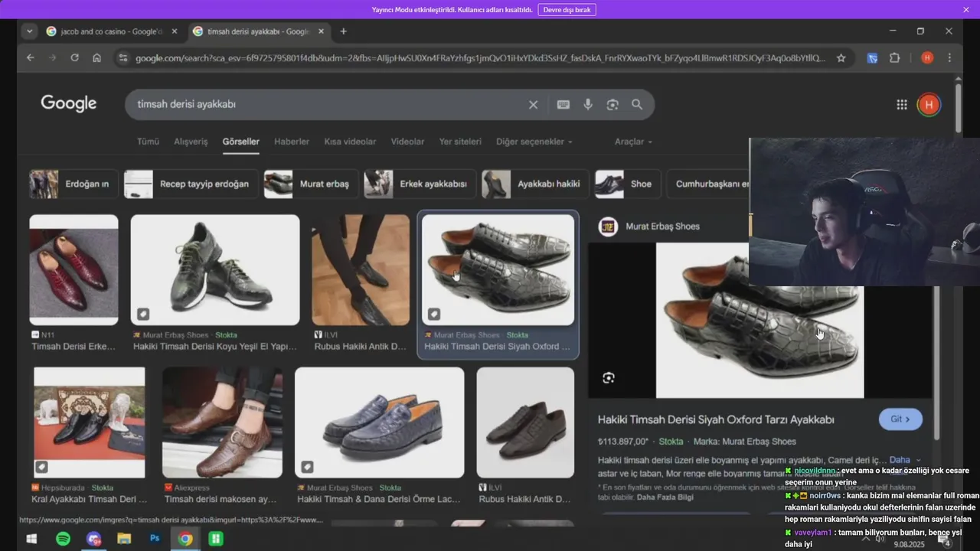Image resolution: width=980 pixels, height=551 pixels.
Task: Bookmark this page with star icon
Action: pos(841,57)
